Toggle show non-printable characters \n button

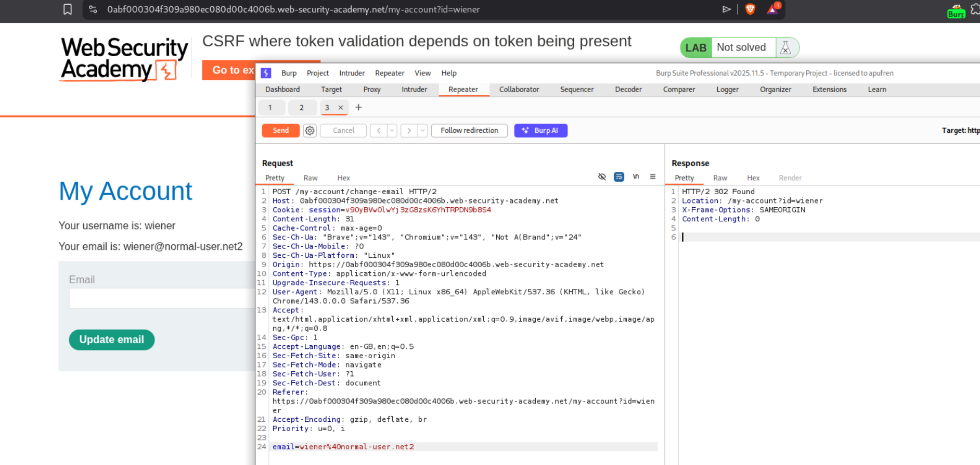(636, 177)
